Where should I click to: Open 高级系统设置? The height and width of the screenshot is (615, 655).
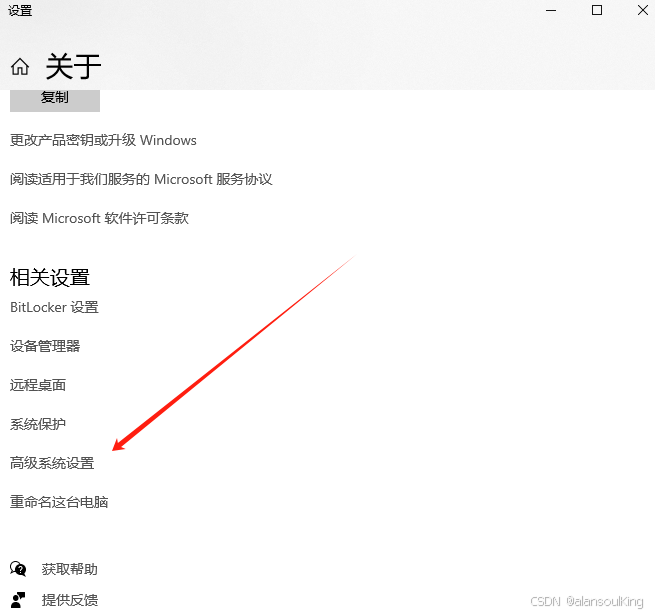(x=52, y=463)
